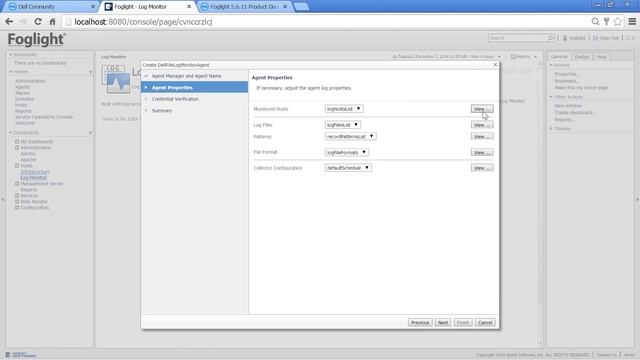The image size is (640, 360).
Task: Collapse left panel with edge arrow
Action: (x=3, y=200)
